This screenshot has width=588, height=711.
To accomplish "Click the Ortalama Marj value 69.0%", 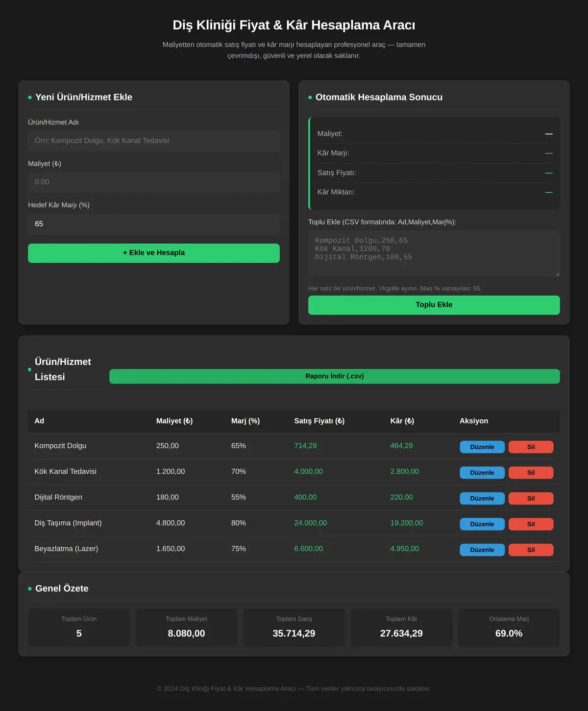I will 509,634.
